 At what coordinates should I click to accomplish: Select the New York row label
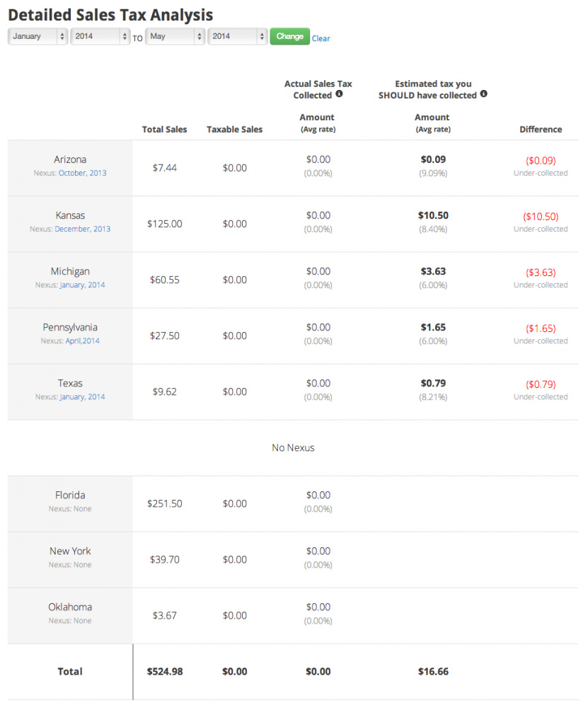tap(70, 552)
